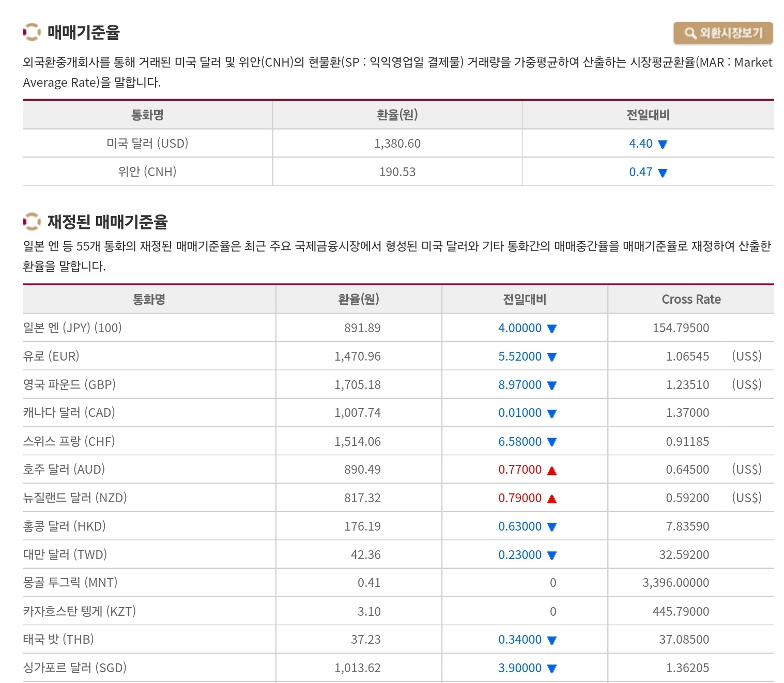
Task: Click the 유로 (EUR) row label
Action: [51, 356]
